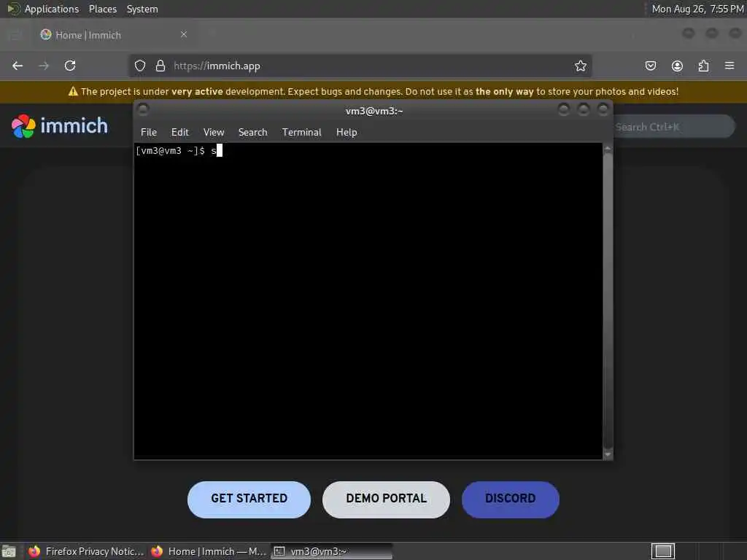Image resolution: width=747 pixels, height=560 pixels.
Task: Focus the Search Ctrl+K field
Action: point(673,127)
